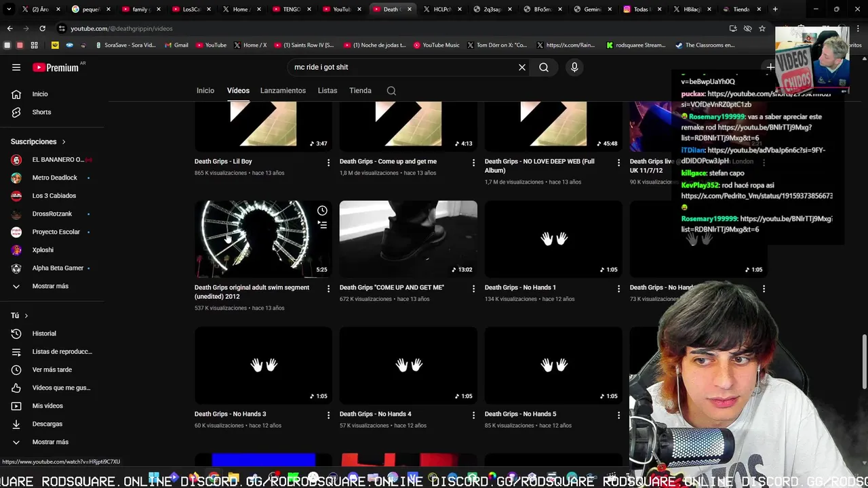The height and width of the screenshot is (488, 868).
Task: Open options for "COME UP AND GET ME" video
Action: point(473,289)
